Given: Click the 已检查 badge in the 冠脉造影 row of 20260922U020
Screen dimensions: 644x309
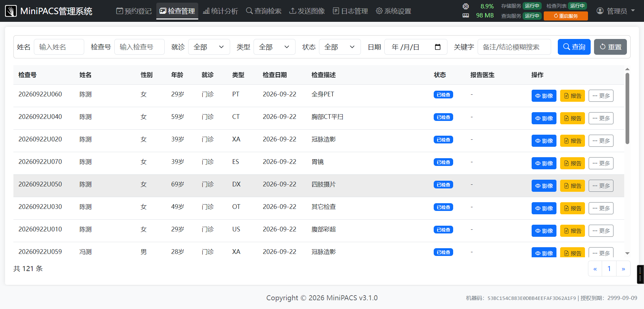Looking at the screenshot, I should click(x=443, y=140).
